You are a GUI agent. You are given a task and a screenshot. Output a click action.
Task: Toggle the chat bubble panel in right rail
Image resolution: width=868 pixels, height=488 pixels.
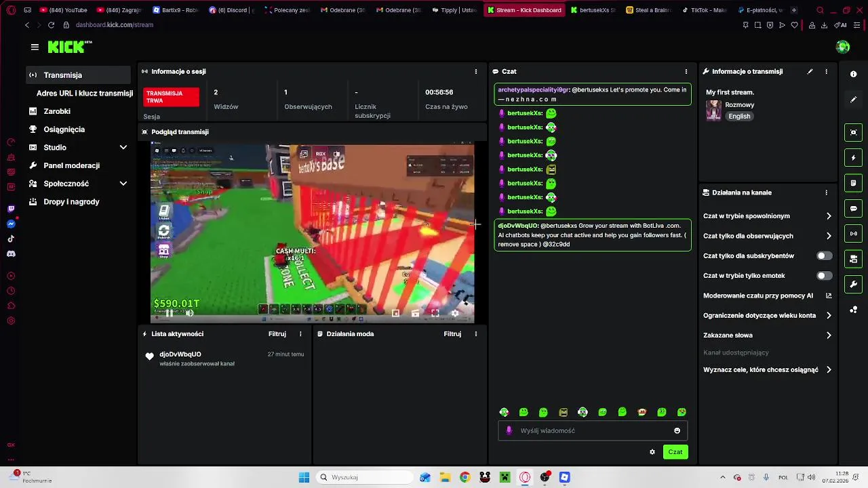[854, 208]
